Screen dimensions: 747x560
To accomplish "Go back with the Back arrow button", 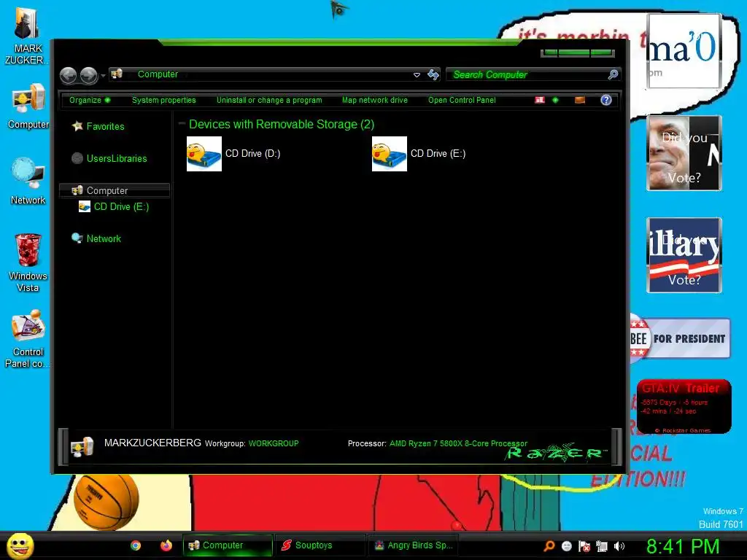I will click(68, 75).
